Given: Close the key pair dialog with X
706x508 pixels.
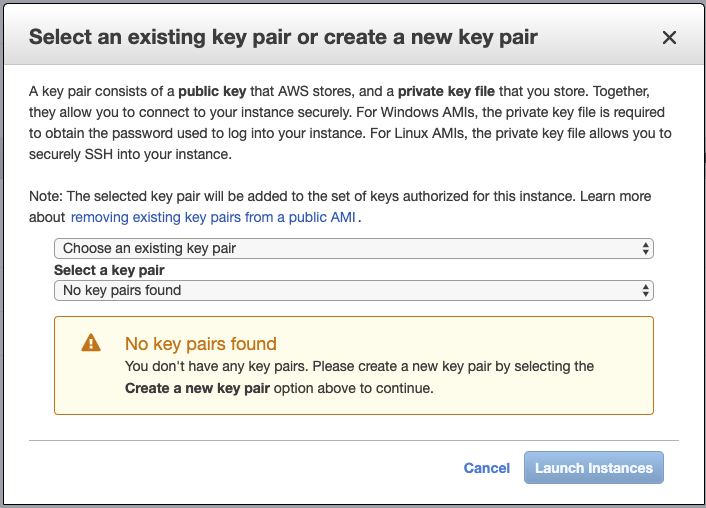Looking at the screenshot, I should tap(669, 38).
